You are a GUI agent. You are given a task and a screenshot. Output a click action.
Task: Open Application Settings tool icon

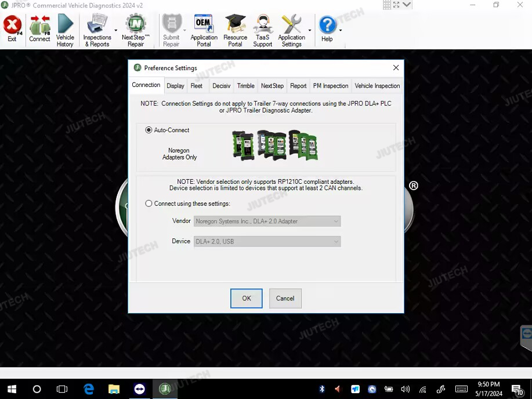click(x=291, y=29)
